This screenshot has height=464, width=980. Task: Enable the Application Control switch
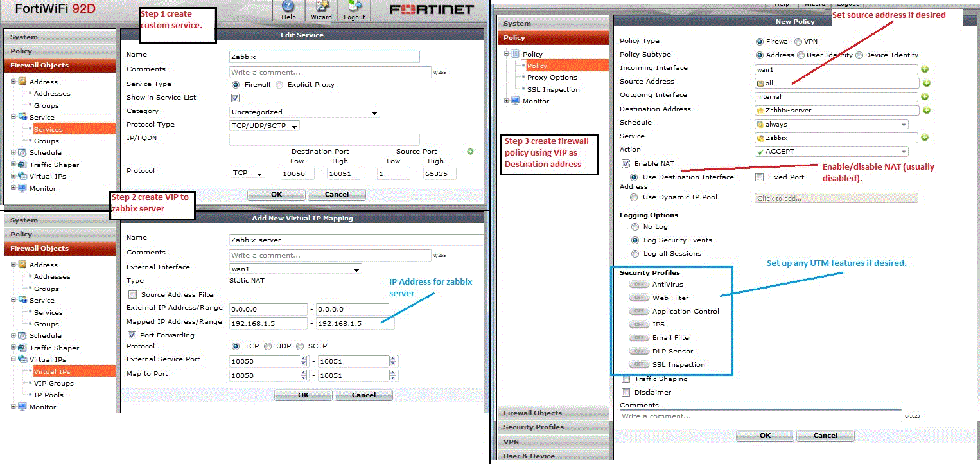[x=639, y=311]
